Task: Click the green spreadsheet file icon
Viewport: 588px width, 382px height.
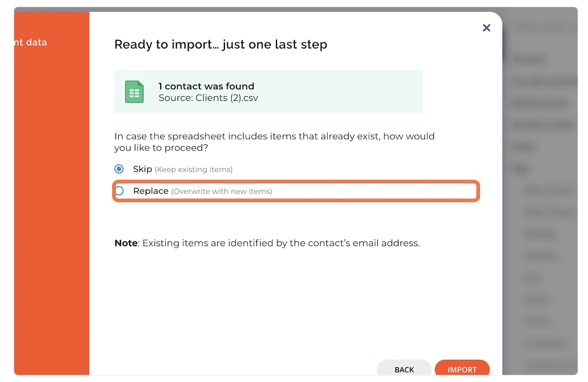Action: 134,91
